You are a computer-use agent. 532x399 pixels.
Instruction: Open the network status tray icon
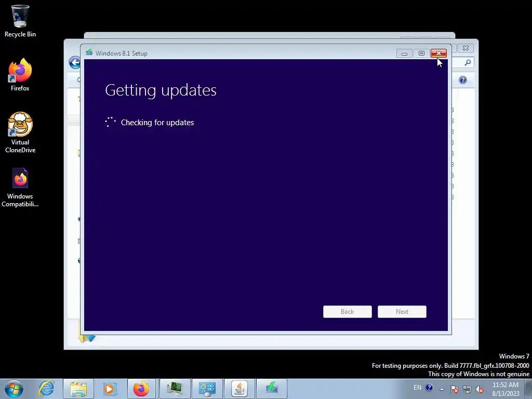(467, 389)
